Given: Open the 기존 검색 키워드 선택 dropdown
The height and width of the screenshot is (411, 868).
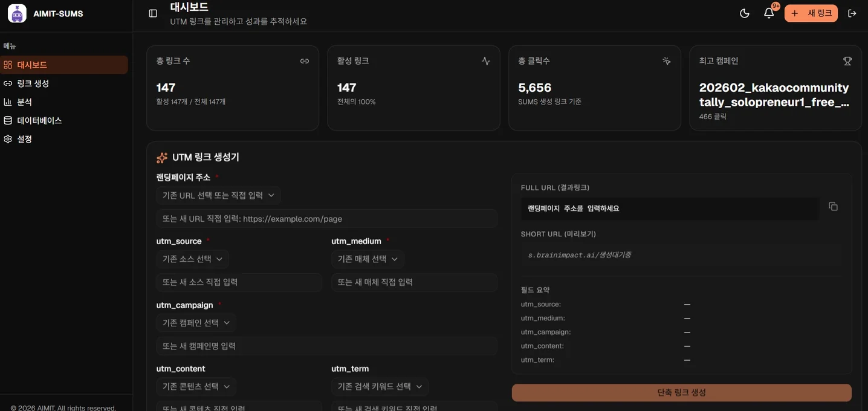Looking at the screenshot, I should pos(380,386).
